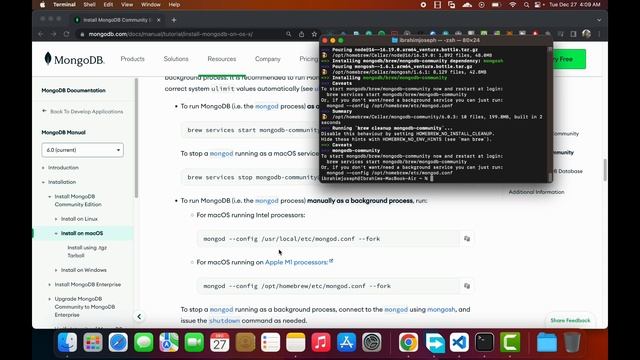Open Terminal from the Dock

(x=484, y=342)
